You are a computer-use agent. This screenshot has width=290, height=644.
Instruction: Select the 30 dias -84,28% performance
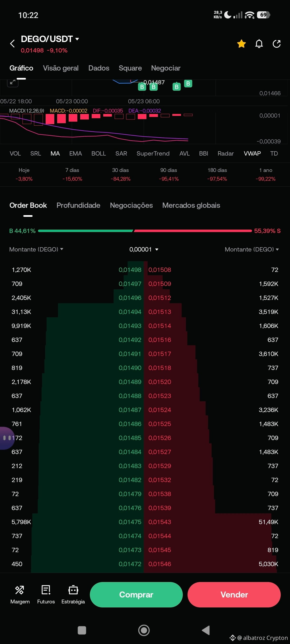click(120, 175)
